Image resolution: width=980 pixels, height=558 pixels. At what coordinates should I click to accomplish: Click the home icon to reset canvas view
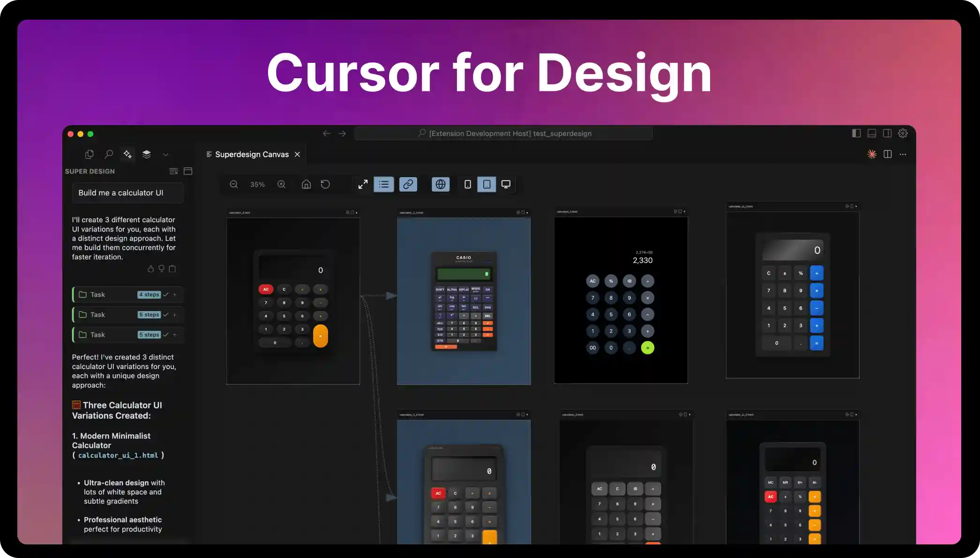306,184
